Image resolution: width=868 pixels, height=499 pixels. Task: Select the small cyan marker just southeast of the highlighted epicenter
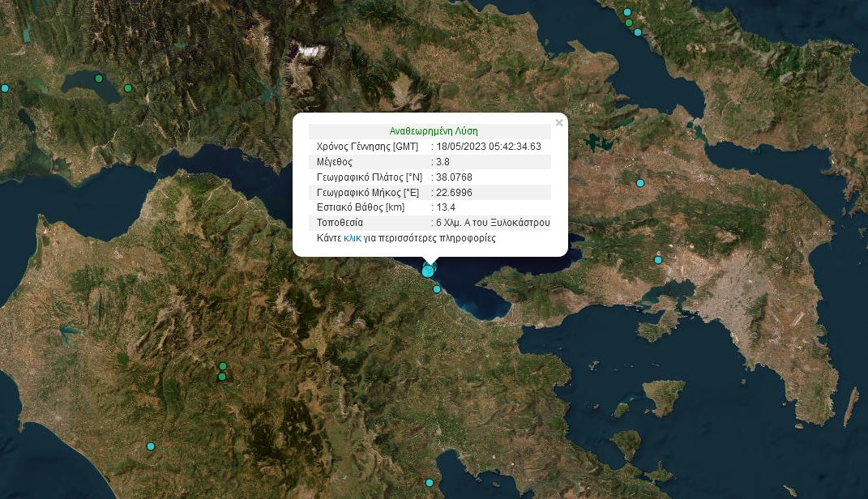pyautogui.click(x=437, y=289)
